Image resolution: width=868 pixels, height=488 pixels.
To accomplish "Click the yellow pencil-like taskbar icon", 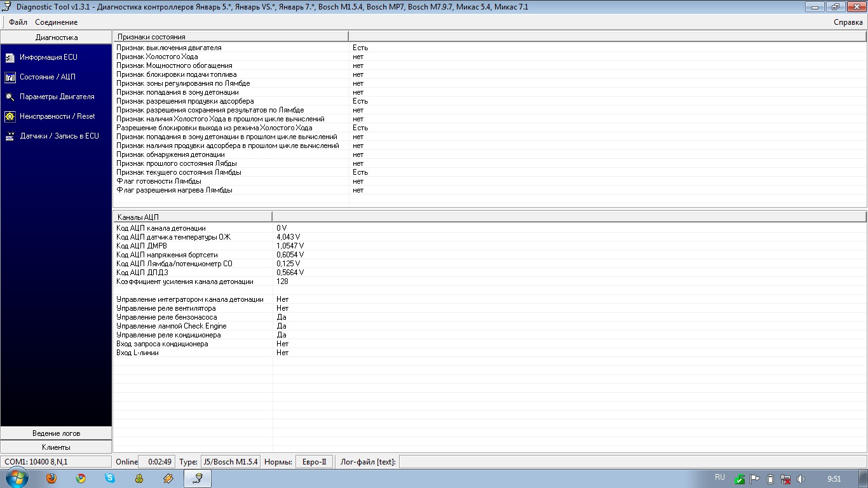I will [168, 478].
